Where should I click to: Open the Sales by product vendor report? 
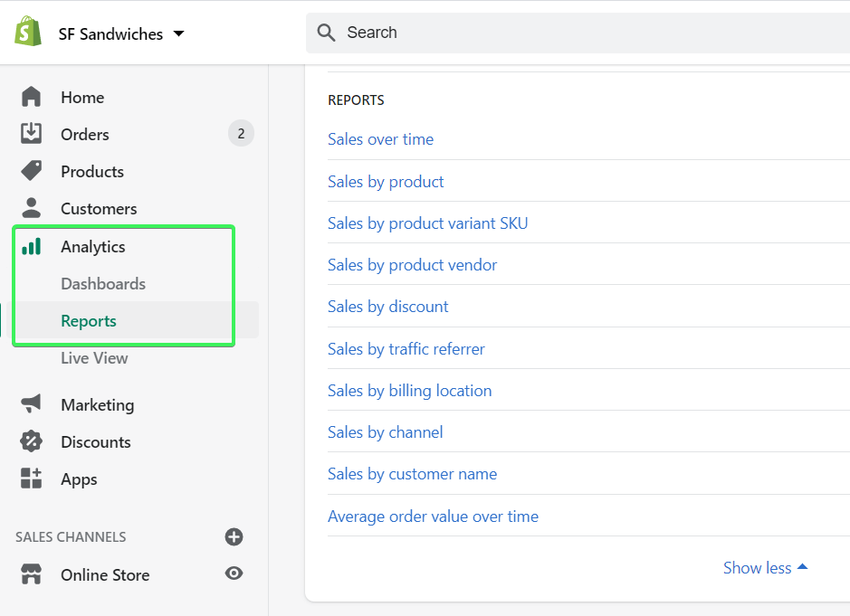click(412, 265)
